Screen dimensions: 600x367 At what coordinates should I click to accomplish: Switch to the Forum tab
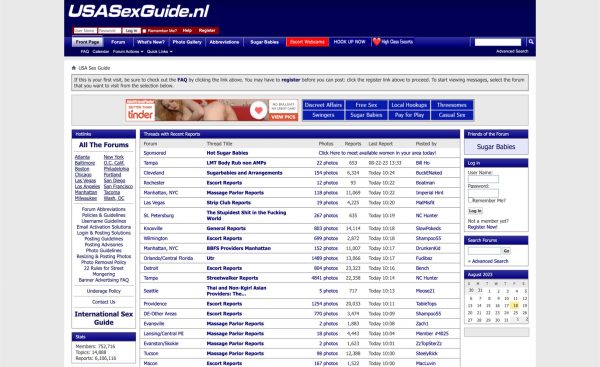[x=118, y=42]
